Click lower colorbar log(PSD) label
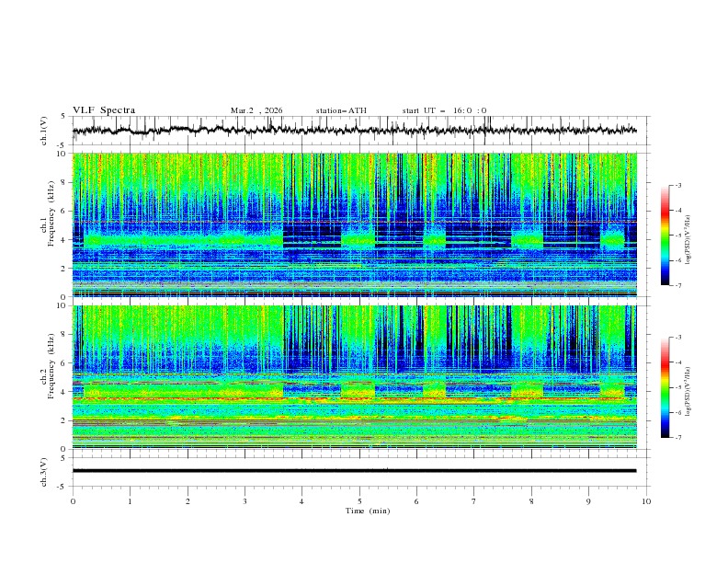728x563 pixels. [688, 392]
